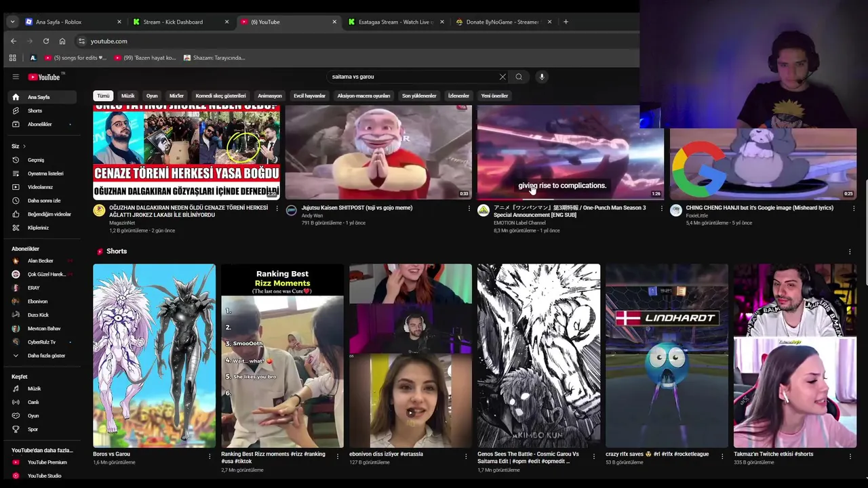The width and height of the screenshot is (868, 488).
Task: Open options menu for One-Punch Man Season 3 video
Action: 662,208
